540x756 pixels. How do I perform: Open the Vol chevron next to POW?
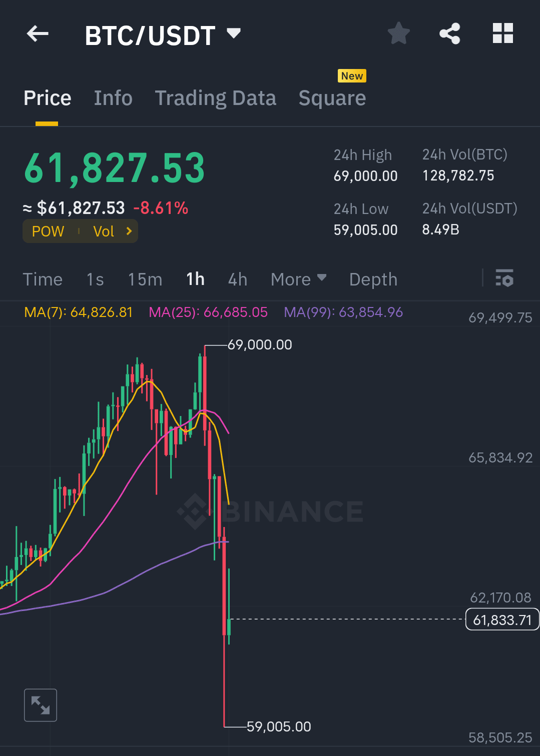click(111, 231)
